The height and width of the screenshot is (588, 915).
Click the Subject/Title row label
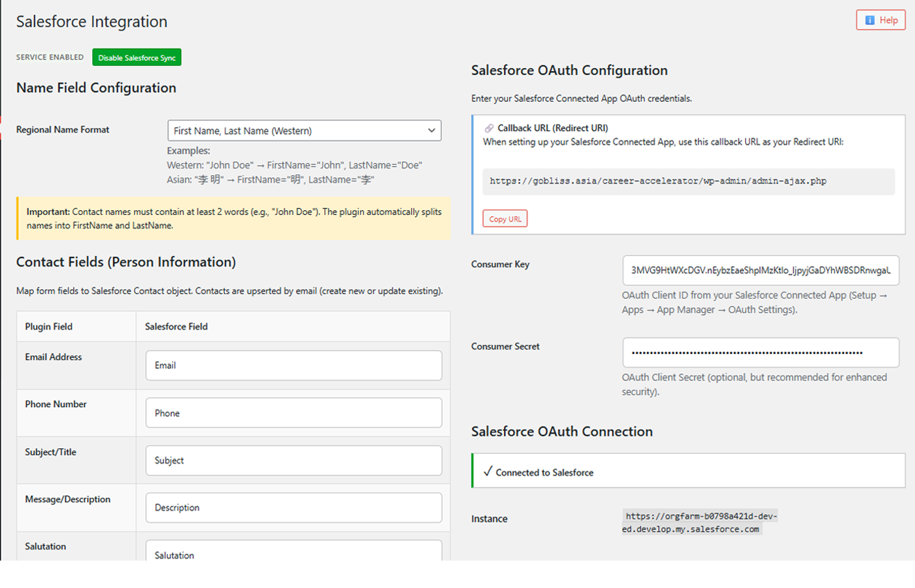point(50,452)
